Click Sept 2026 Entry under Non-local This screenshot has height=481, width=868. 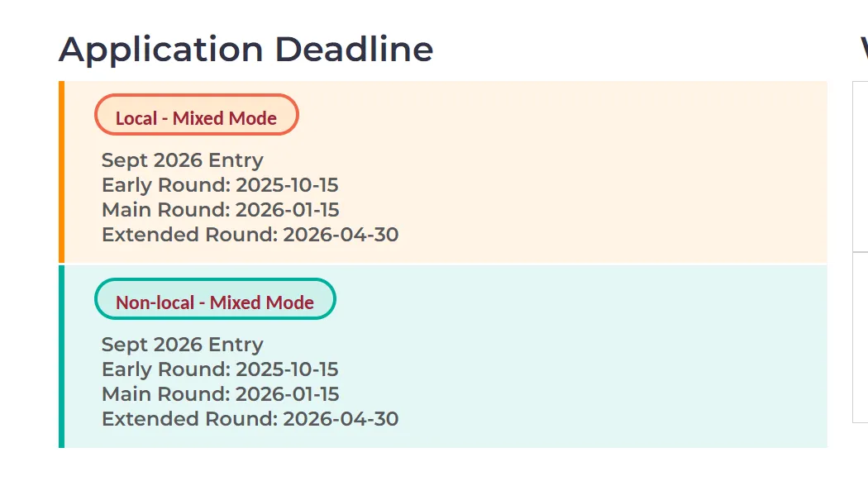coord(182,345)
